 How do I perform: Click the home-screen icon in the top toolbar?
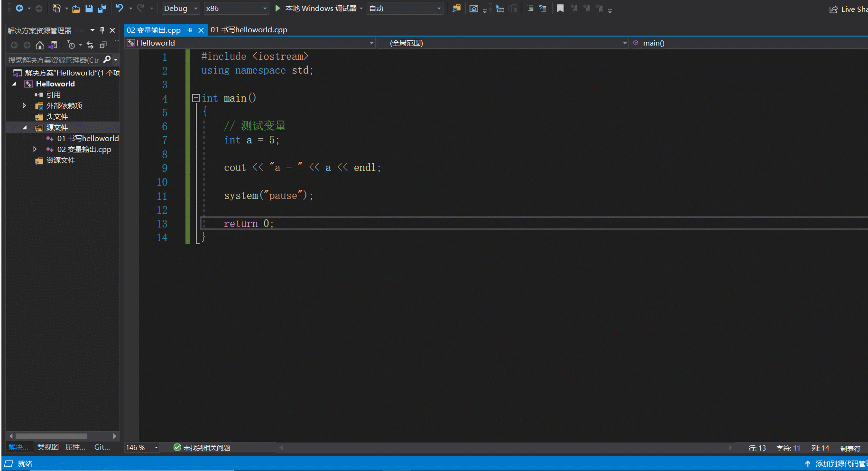(473, 9)
